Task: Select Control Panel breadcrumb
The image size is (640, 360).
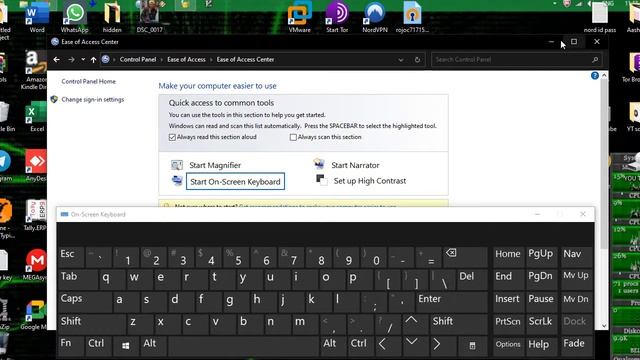Action: point(138,60)
